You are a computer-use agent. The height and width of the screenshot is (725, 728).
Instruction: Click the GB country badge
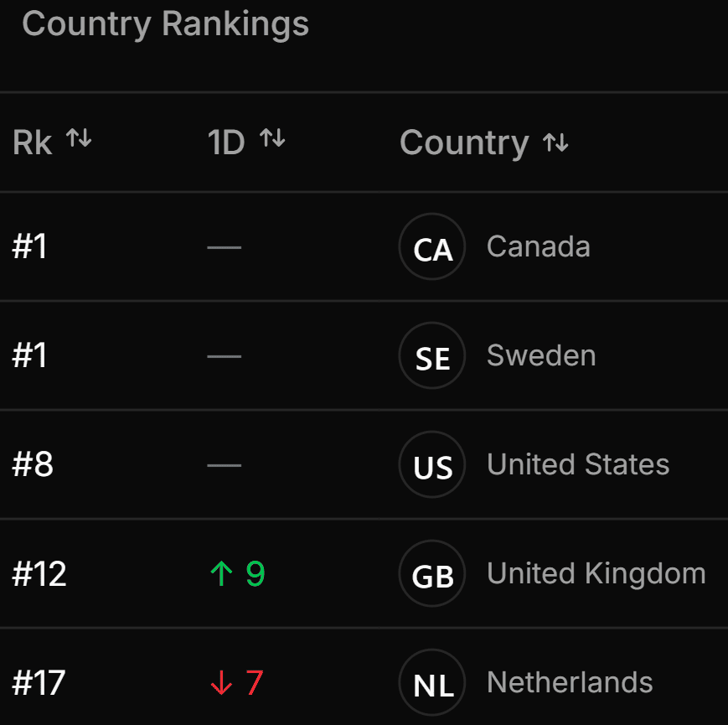pyautogui.click(x=432, y=574)
